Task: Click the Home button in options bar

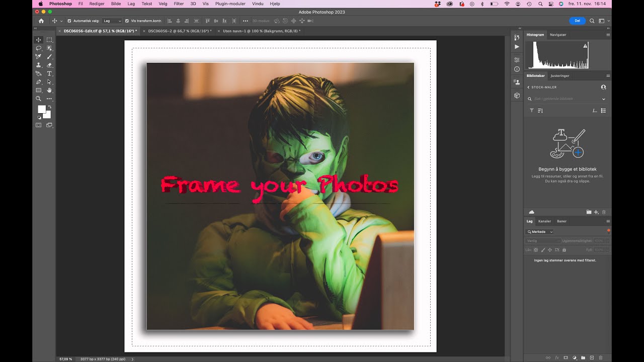Action: pyautogui.click(x=41, y=21)
